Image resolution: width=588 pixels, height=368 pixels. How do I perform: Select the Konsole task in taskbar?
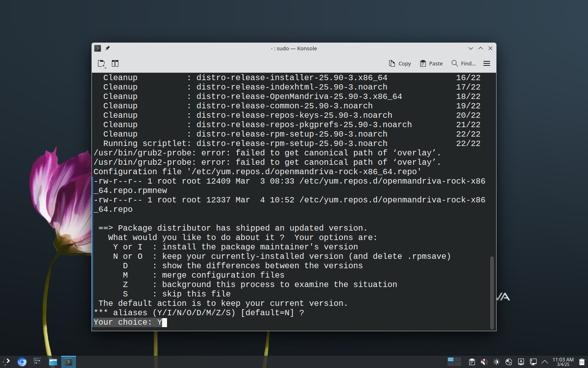(x=69, y=361)
